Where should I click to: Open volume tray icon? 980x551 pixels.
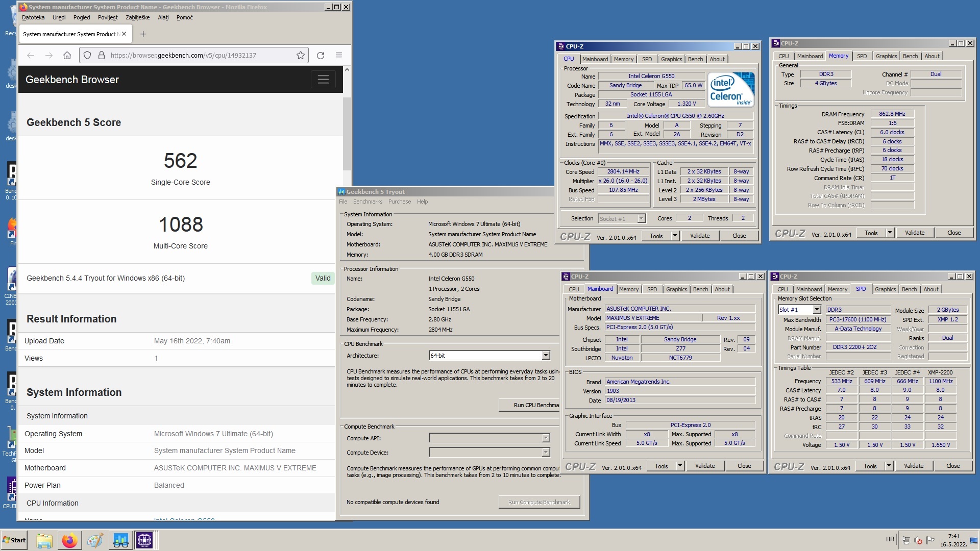coord(918,540)
